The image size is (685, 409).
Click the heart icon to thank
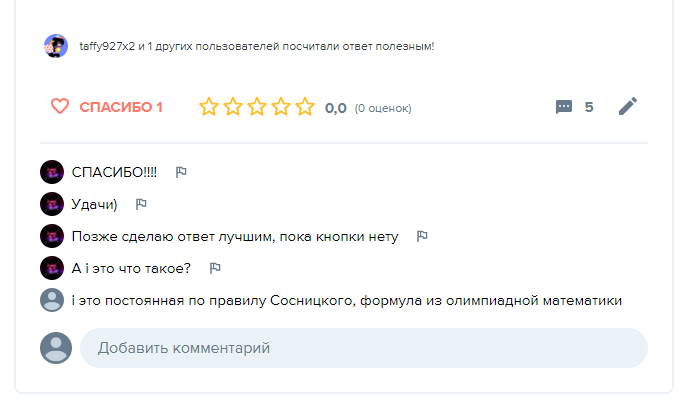click(x=60, y=107)
